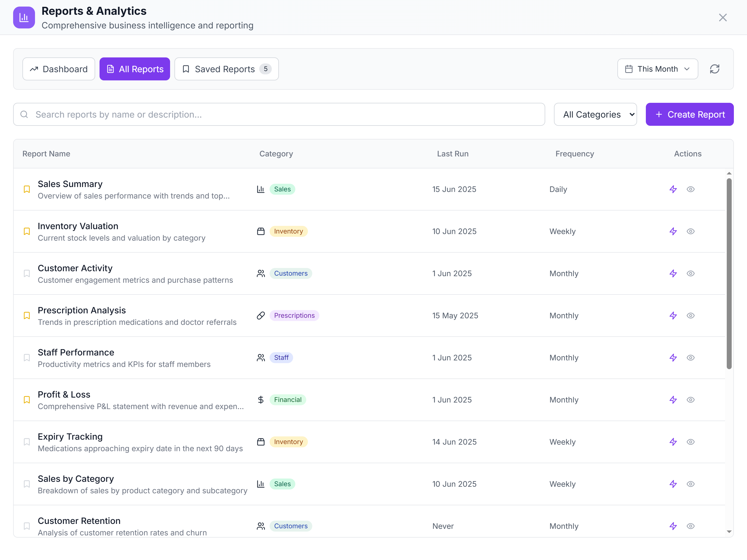Run the Staff Performance report via lightning icon

[673, 358]
